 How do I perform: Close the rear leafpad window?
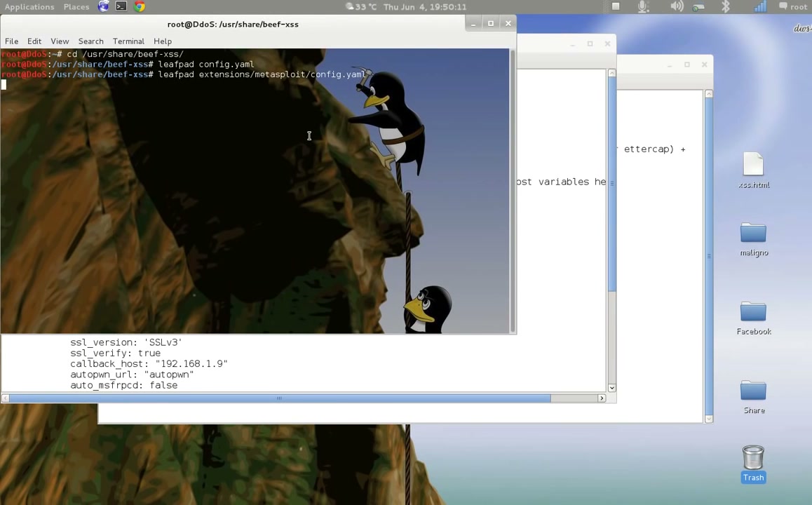(x=704, y=65)
